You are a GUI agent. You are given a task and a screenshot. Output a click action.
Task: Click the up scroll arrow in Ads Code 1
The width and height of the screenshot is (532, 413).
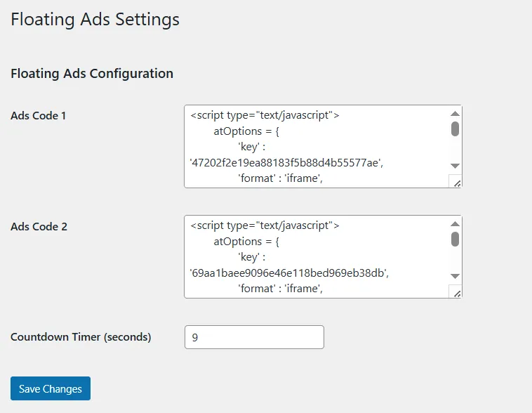tap(455, 114)
